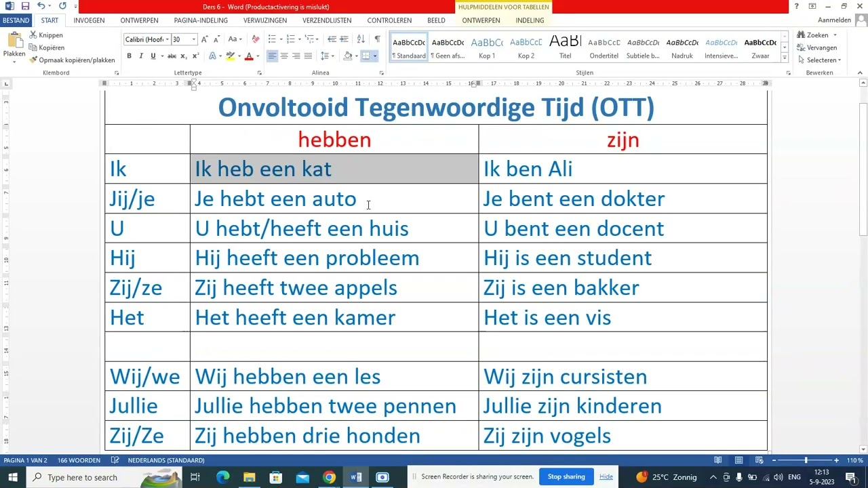Viewport: 868px width, 488px height.
Task: Open the Lettertype dialog launcher
Action: pos(260,73)
